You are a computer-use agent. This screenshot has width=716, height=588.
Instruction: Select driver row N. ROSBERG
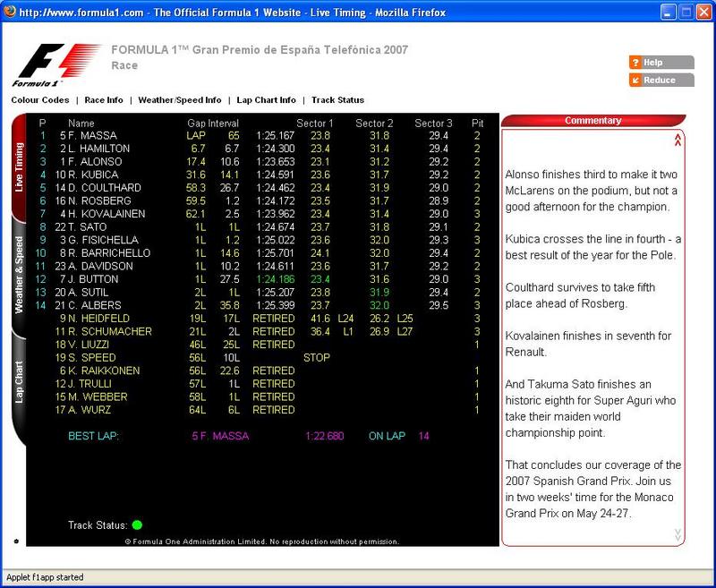tap(260, 200)
